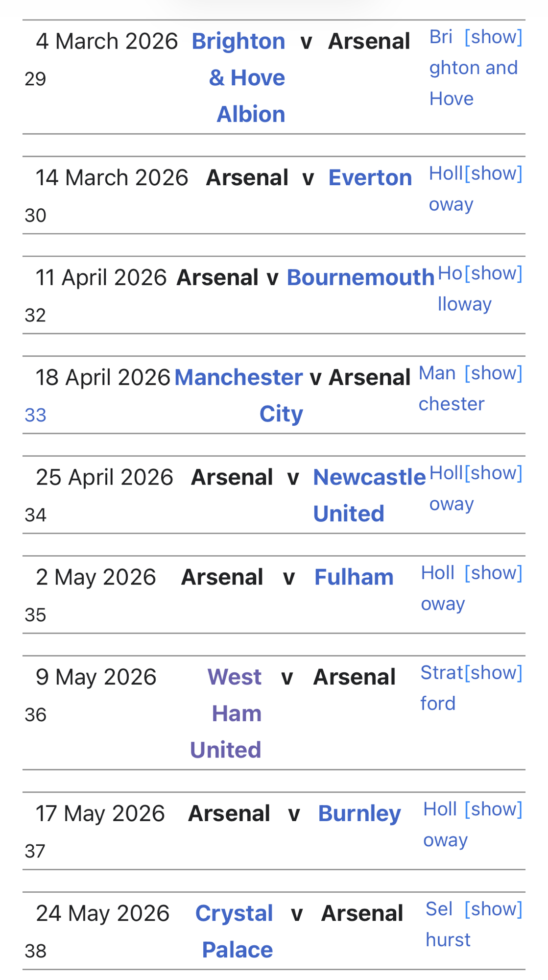Click the matchday 33 number link

35,416
